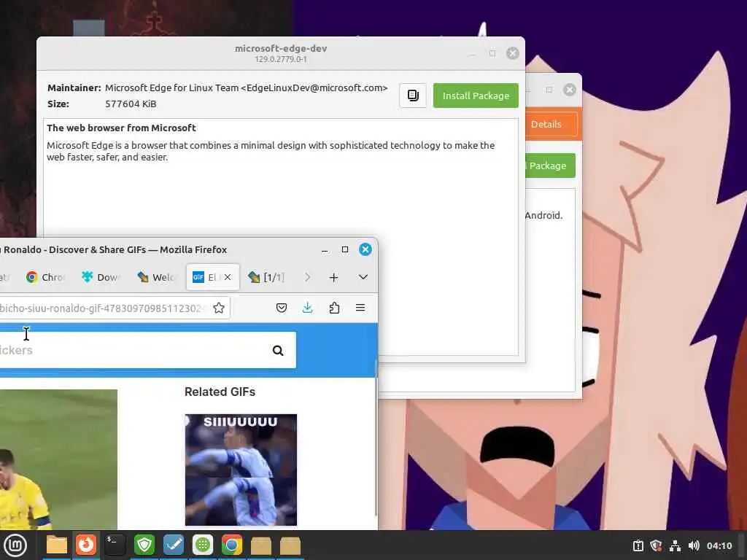
Task: Open Firefox extensions puzzle icon
Action: pos(334,308)
